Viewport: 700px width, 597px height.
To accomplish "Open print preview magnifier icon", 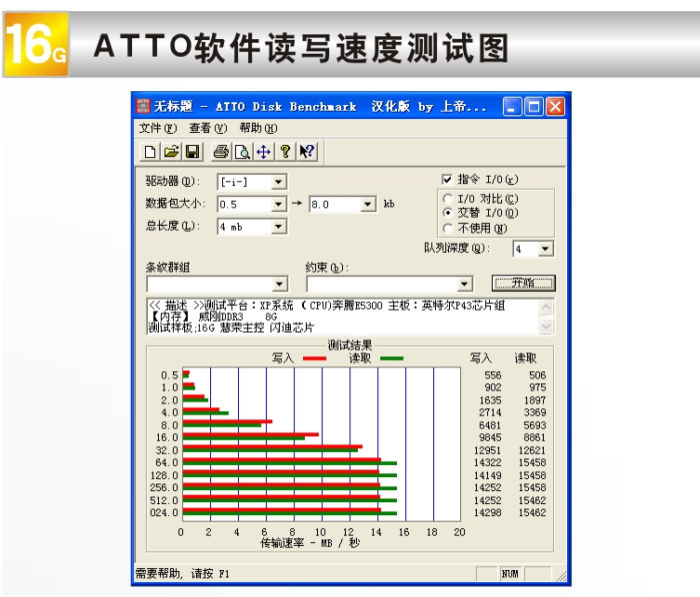I will pos(243,152).
